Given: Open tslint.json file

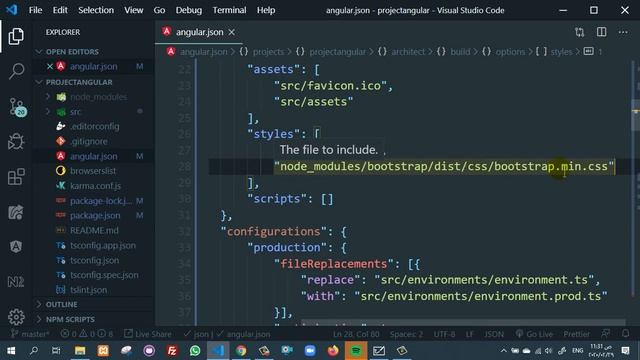Looking at the screenshot, I should (88, 290).
